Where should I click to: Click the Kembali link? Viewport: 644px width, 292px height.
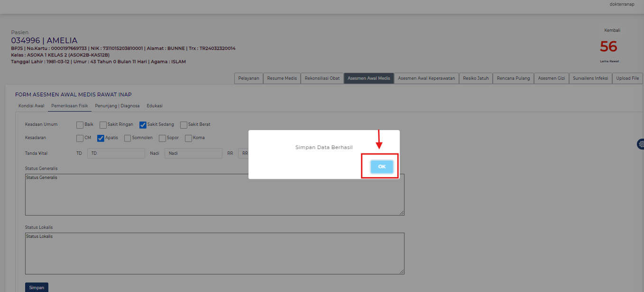(612, 30)
